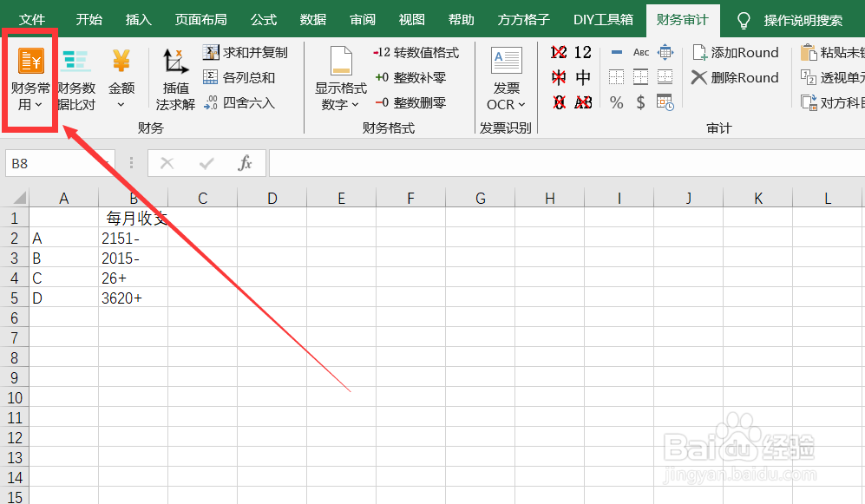Click 转数值格式 command

click(416, 52)
